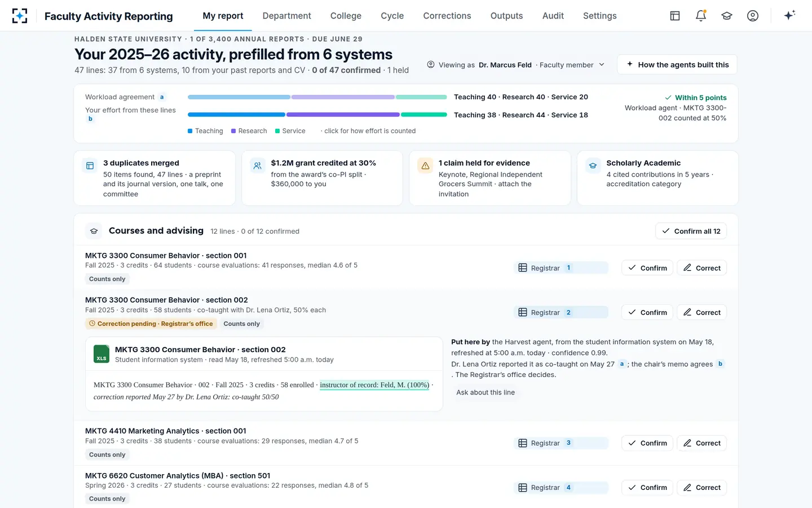Open the Settings tab
Image resolution: width=812 pixels, height=508 pixels.
point(600,16)
